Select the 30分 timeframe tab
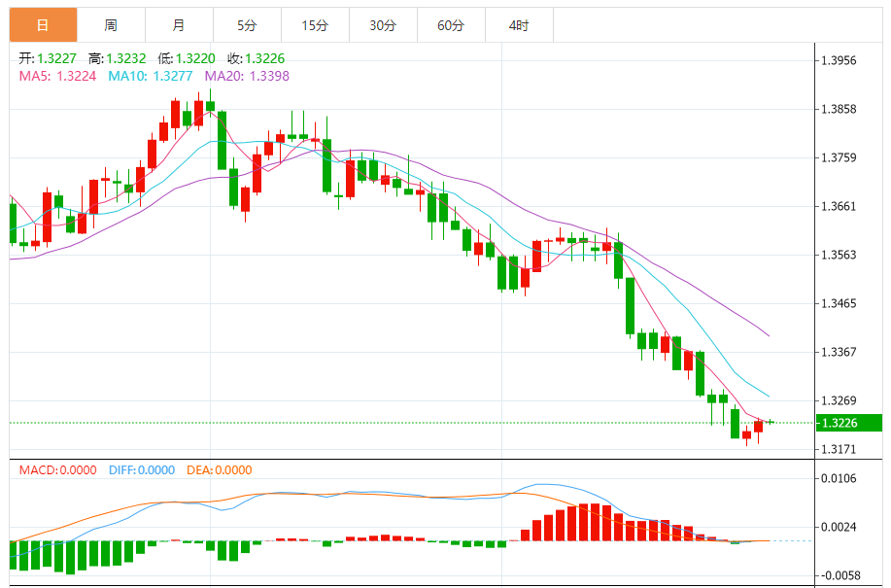 pos(383,25)
